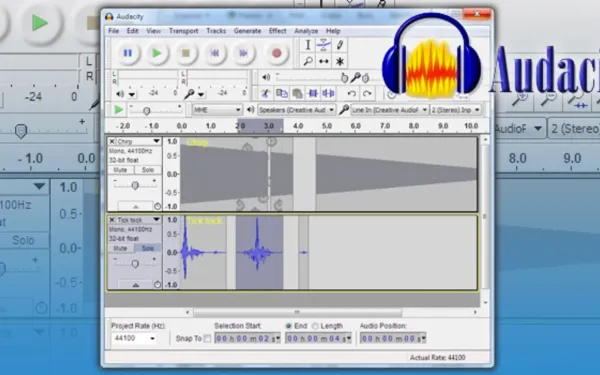The width and height of the screenshot is (600, 375).
Task: Click the Chirp track gain slider
Action: tap(135, 186)
